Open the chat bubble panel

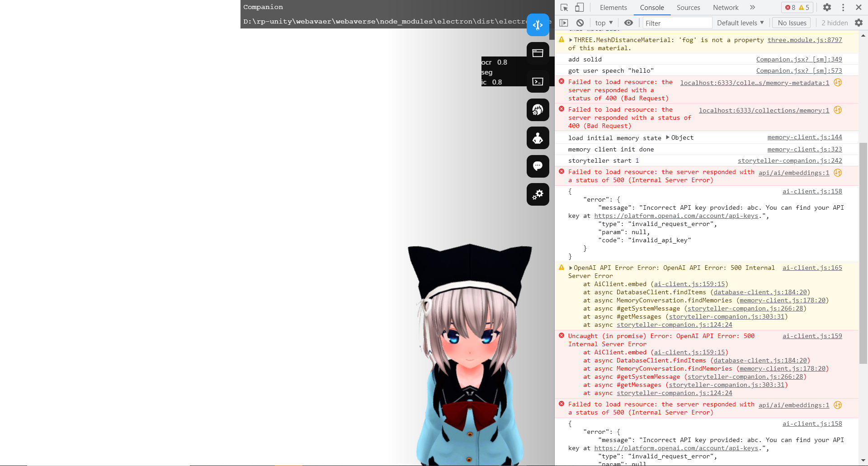click(x=538, y=166)
